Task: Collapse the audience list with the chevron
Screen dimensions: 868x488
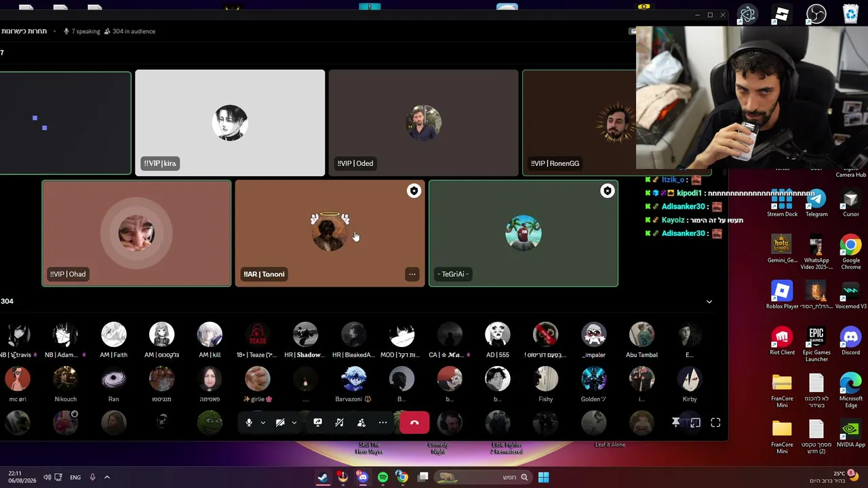Action: (x=709, y=302)
